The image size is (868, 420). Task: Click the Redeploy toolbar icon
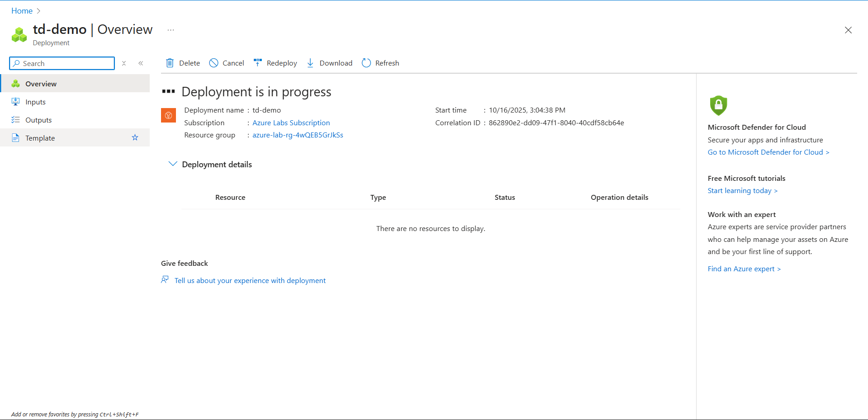(258, 63)
